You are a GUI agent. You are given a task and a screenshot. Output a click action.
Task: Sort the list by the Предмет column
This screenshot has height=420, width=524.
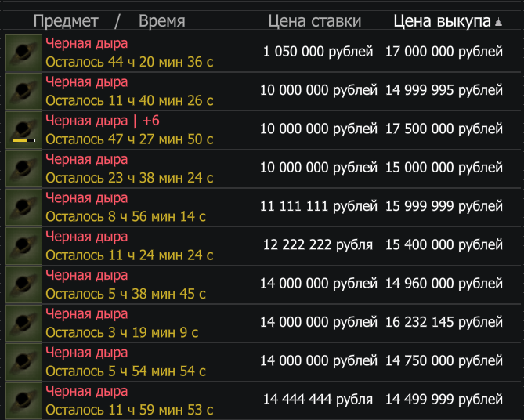coord(66,21)
